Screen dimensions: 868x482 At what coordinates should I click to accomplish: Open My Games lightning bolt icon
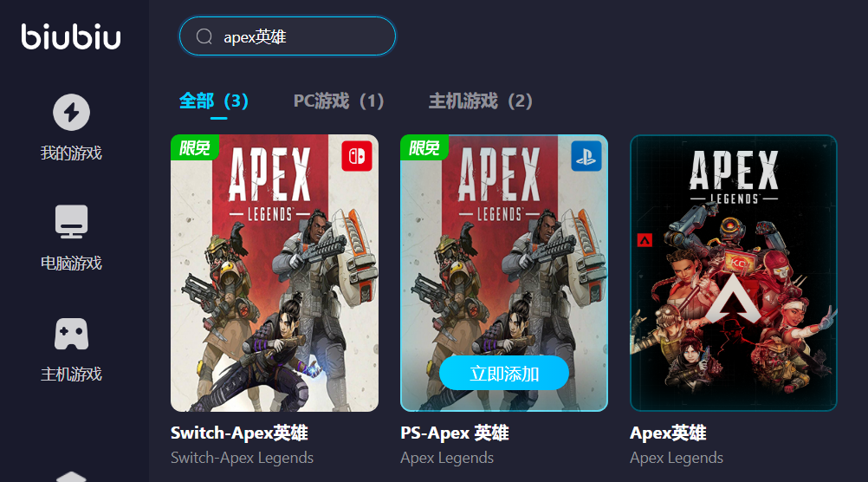coord(71,113)
